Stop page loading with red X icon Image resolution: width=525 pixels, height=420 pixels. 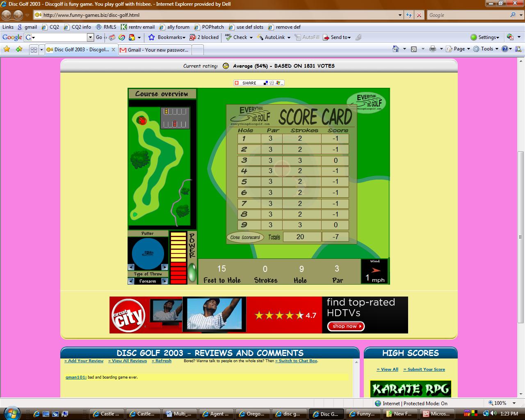(x=419, y=15)
